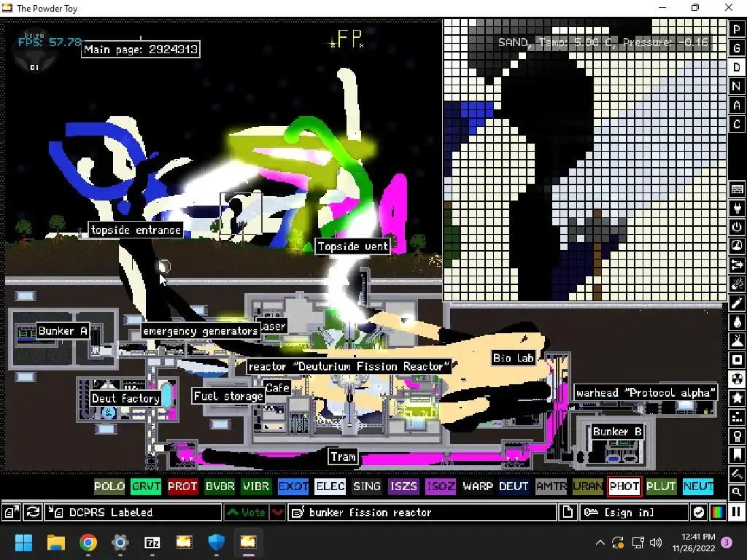The width and height of the screenshot is (747, 560).
Task: Toggle the pause simulation button
Action: tap(736, 513)
